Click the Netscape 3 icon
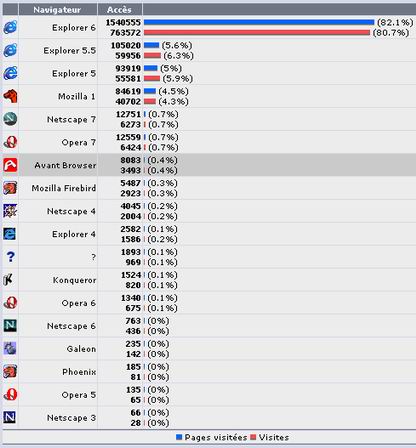Image resolution: width=416 pixels, height=448 pixels. [10, 417]
